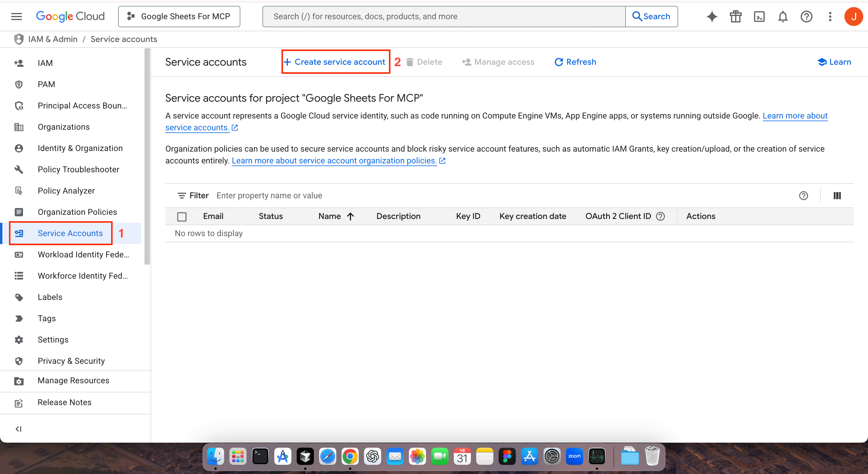Image resolution: width=868 pixels, height=474 pixels.
Task: Click the IAM & Admin shield icon
Action: (x=19, y=39)
